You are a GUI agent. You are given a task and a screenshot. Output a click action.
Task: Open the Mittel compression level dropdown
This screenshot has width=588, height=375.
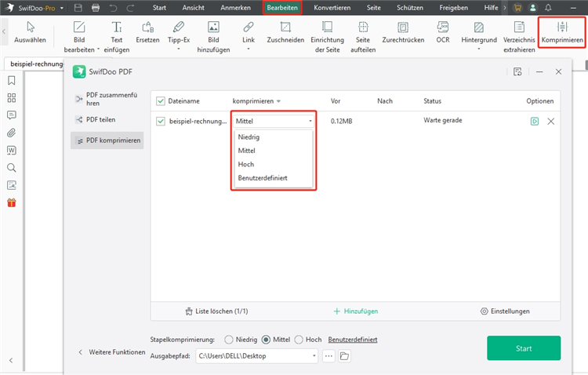(x=274, y=121)
